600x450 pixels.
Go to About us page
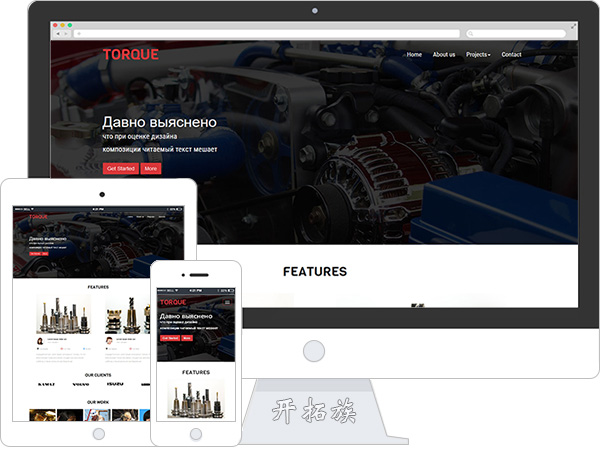tap(444, 54)
